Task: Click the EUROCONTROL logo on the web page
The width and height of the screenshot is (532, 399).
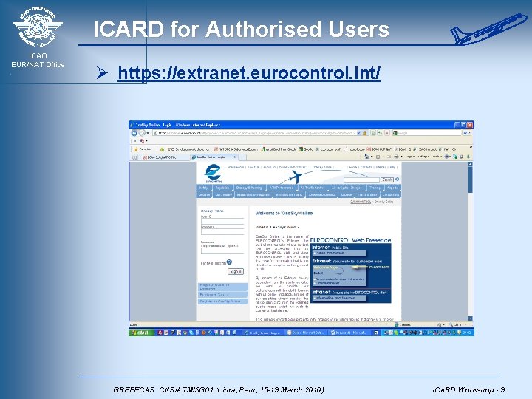Action: tap(213, 173)
